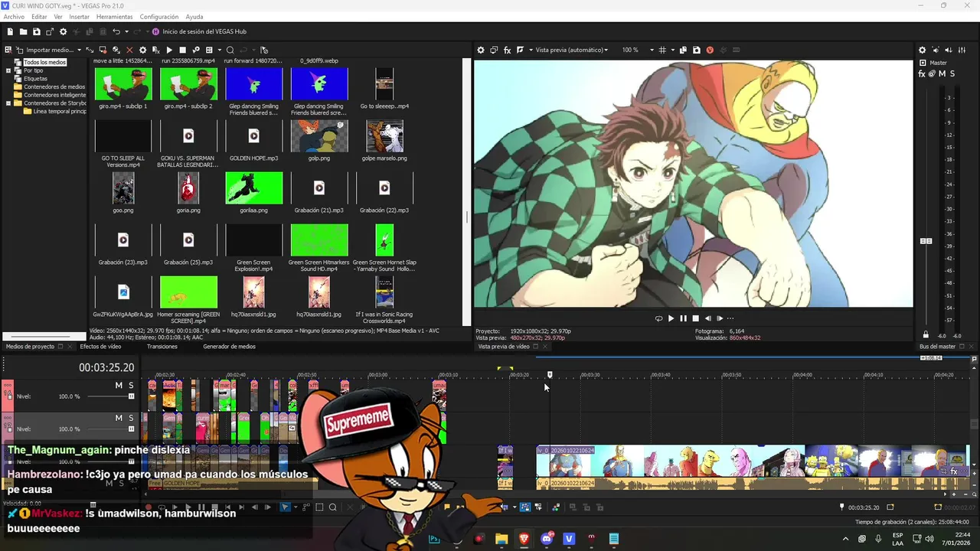Open the Insertar menu
This screenshot has height=551, width=980.
pyautogui.click(x=79, y=16)
